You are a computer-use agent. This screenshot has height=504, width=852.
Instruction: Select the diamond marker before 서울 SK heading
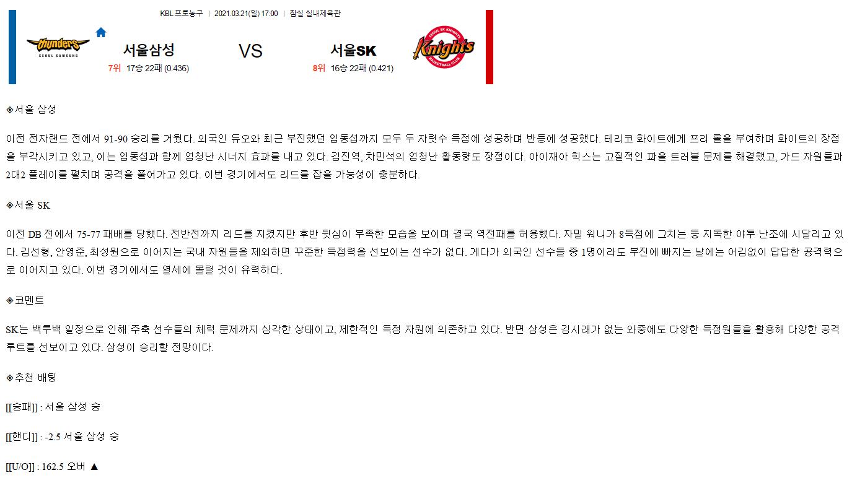(9, 205)
